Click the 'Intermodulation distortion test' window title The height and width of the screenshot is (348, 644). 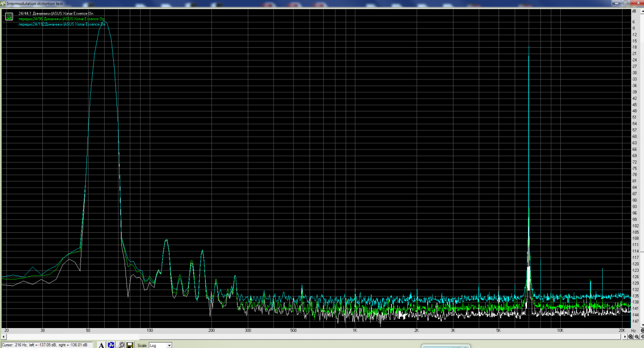click(35, 3)
